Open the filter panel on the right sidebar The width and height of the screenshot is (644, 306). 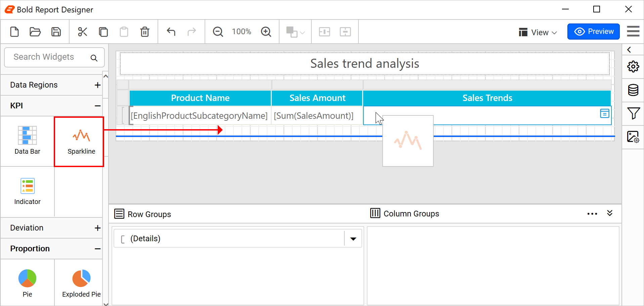[633, 113]
